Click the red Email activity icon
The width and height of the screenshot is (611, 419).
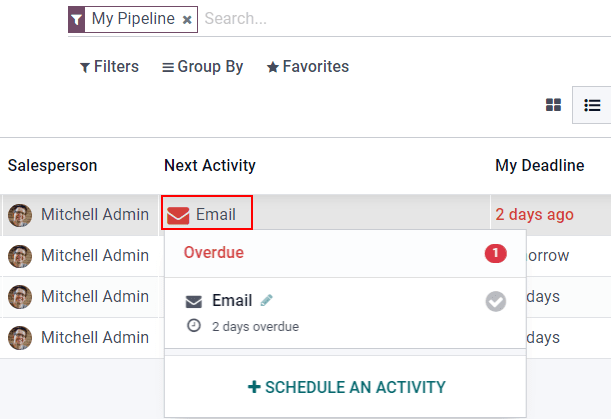[178, 214]
